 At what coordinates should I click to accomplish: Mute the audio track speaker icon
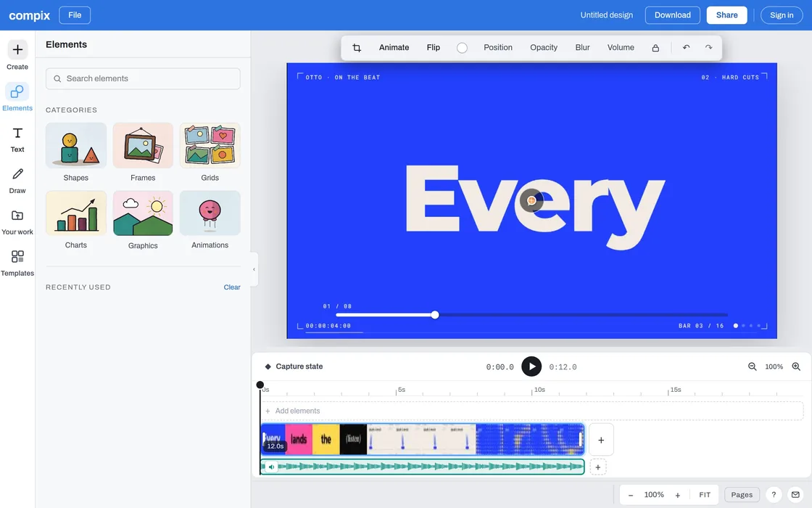pos(271,467)
